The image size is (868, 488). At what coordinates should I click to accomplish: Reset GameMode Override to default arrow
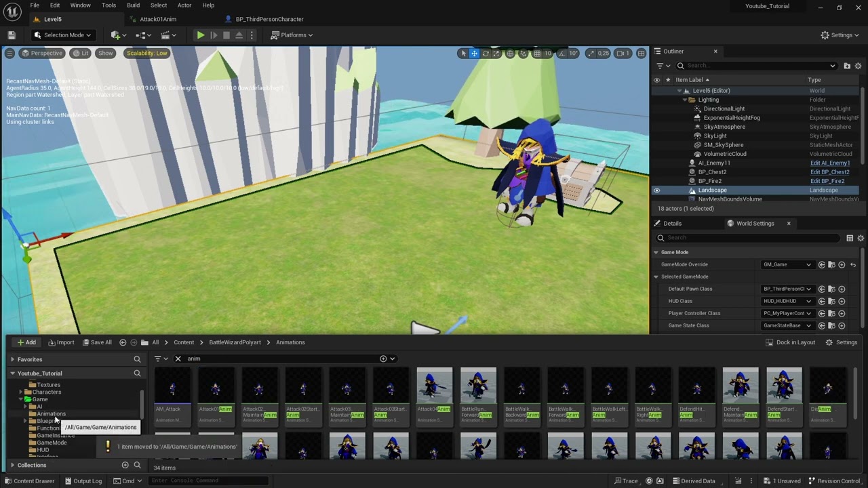coord(853,264)
